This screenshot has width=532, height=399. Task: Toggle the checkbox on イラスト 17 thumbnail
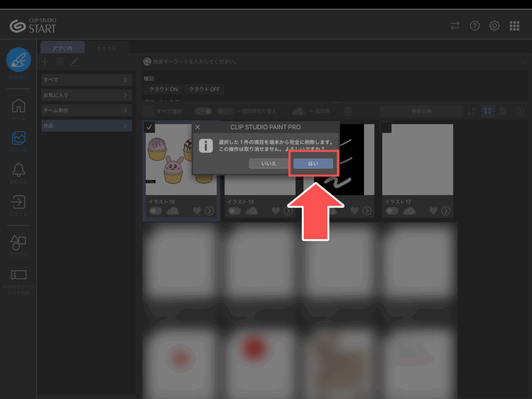pyautogui.click(x=386, y=127)
